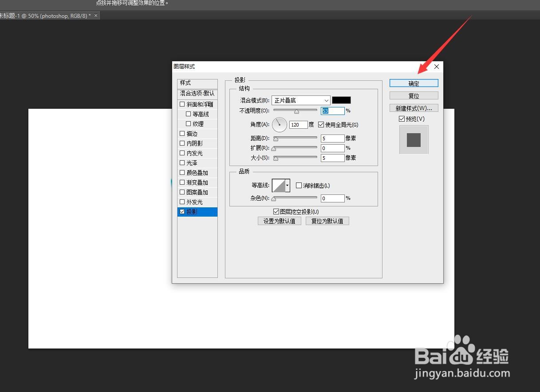Image resolution: width=540 pixels, height=392 pixels.
Task: Click the 角度 value field showing 120
Action: 298,125
